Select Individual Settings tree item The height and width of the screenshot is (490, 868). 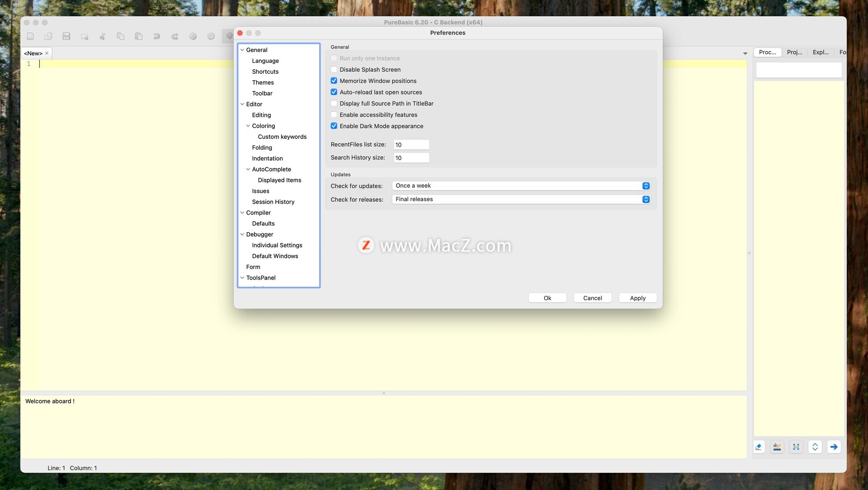tap(277, 245)
